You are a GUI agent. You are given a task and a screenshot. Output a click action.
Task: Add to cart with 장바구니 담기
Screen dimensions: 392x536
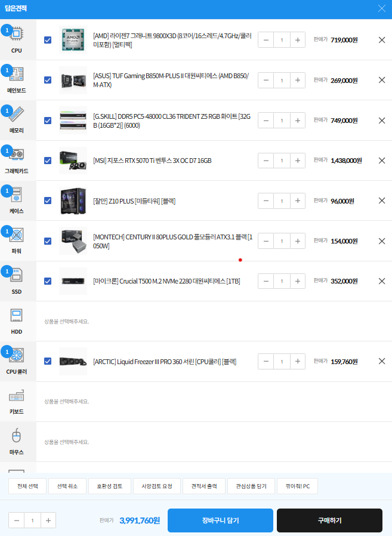click(220, 520)
